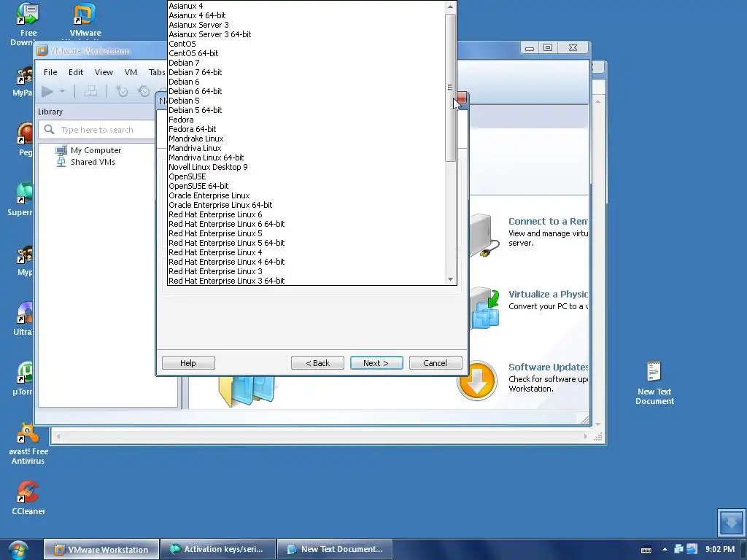Viewport: 747px width, 560px height.
Task: Open avast! Free Antivirus shortcut
Action: 28,443
